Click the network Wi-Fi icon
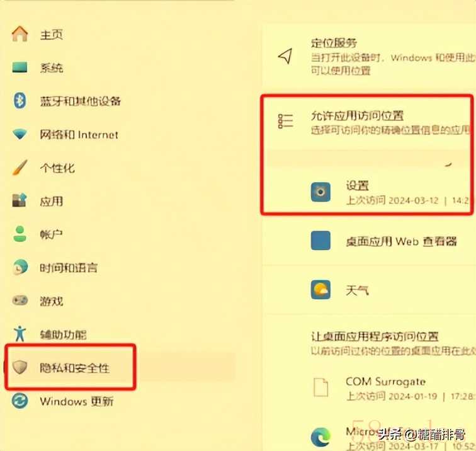This screenshot has height=451, width=476. click(20, 134)
